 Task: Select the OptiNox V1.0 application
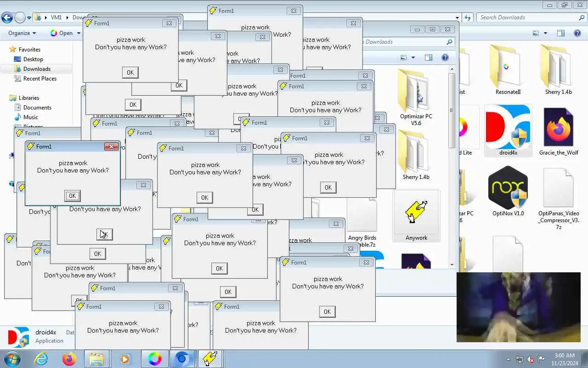(x=508, y=191)
